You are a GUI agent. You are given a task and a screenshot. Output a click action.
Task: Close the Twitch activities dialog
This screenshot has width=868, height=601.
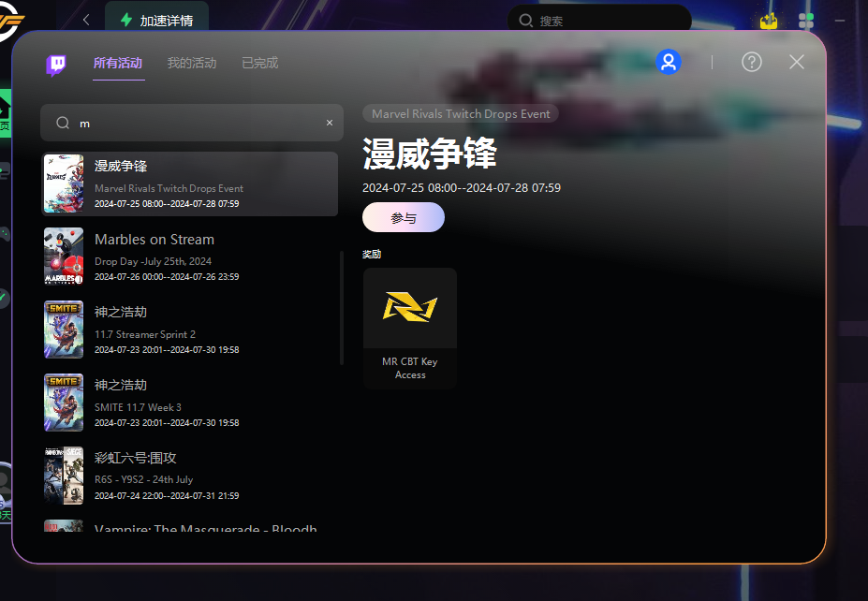[797, 62]
